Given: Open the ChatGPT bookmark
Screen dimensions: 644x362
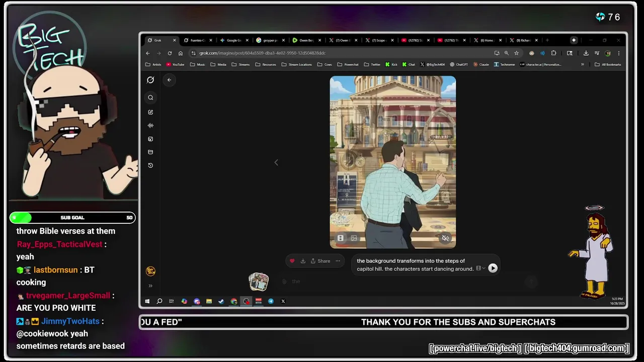Looking at the screenshot, I should pos(459,64).
